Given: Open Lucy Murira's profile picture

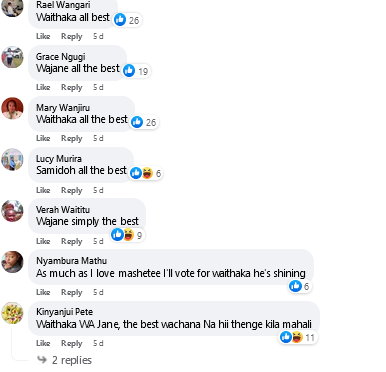Looking at the screenshot, I should tap(12, 159).
